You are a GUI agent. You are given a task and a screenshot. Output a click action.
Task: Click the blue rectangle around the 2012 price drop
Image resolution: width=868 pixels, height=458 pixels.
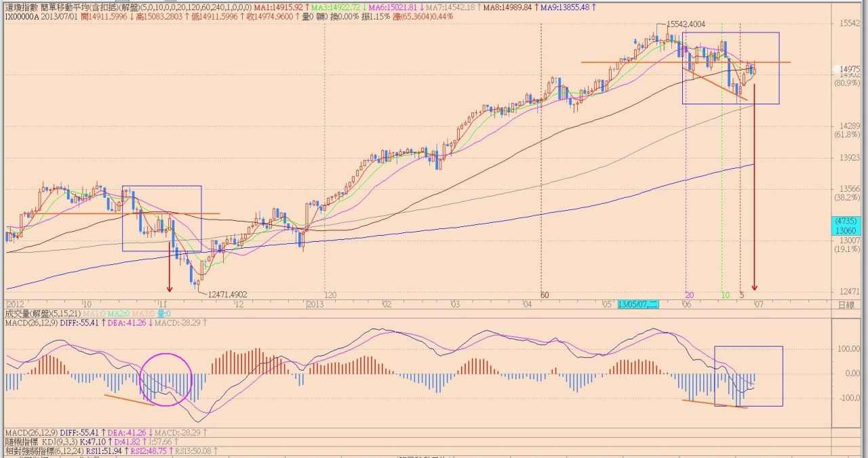point(162,186)
